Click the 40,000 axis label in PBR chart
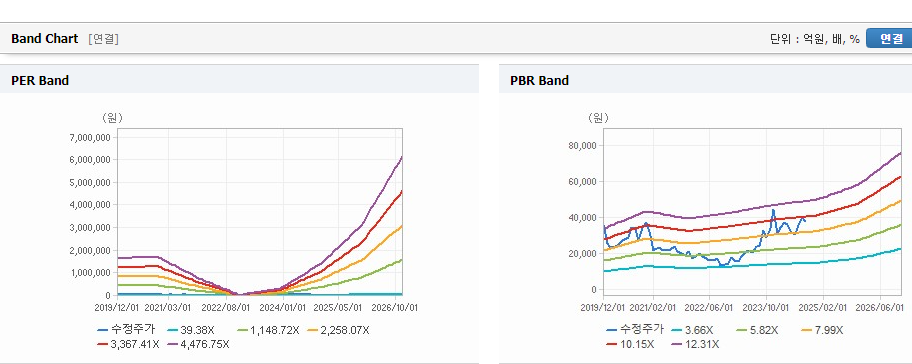This screenshot has height=364, width=912. 584,217
